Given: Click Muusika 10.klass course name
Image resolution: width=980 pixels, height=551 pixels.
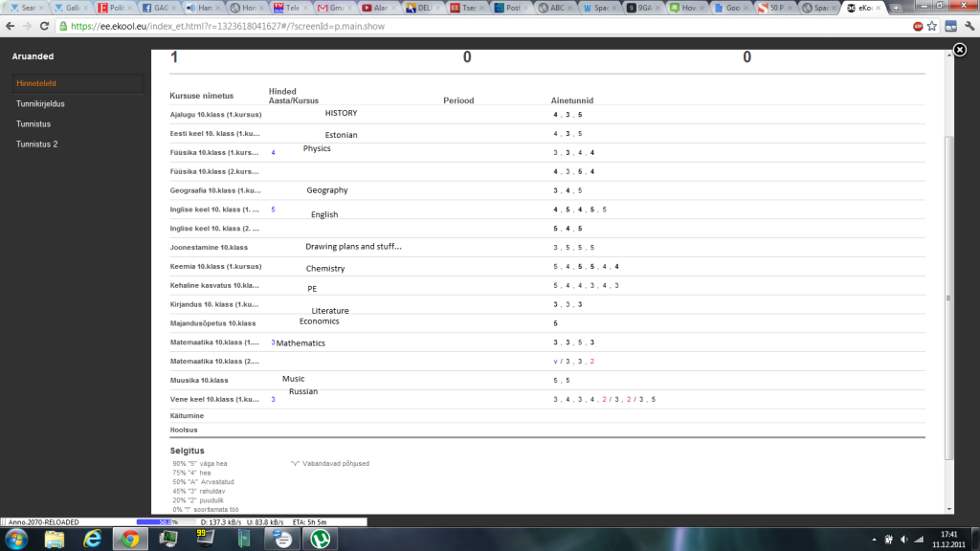Looking at the screenshot, I should point(199,380).
